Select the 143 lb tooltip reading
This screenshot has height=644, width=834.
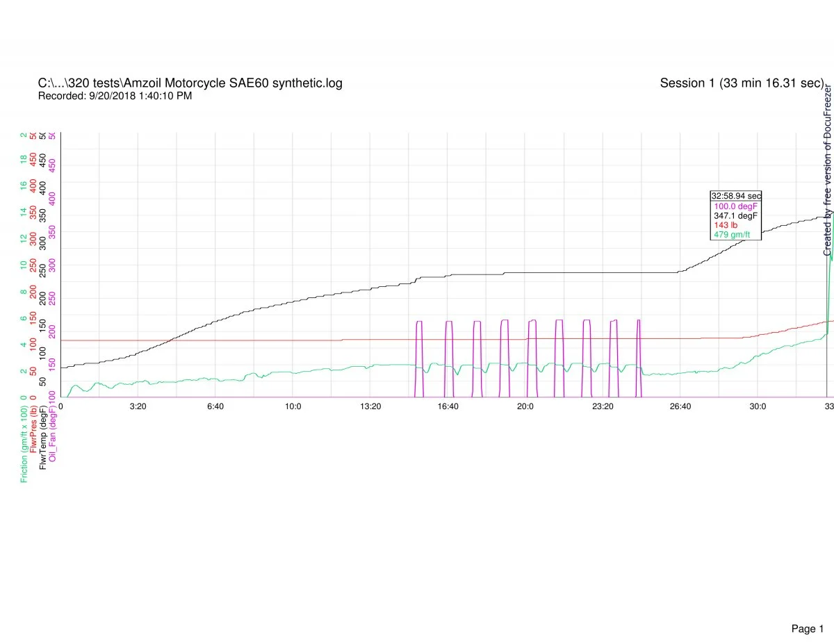[x=727, y=226]
